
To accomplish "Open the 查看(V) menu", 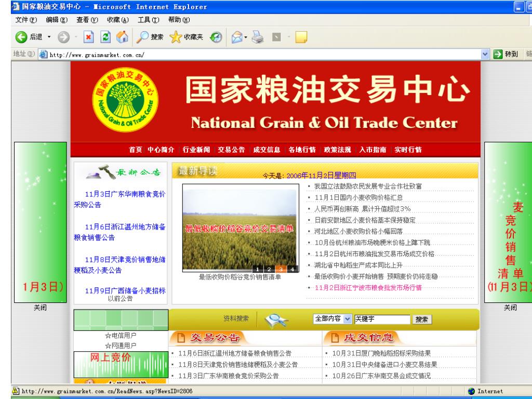I will (87, 20).
